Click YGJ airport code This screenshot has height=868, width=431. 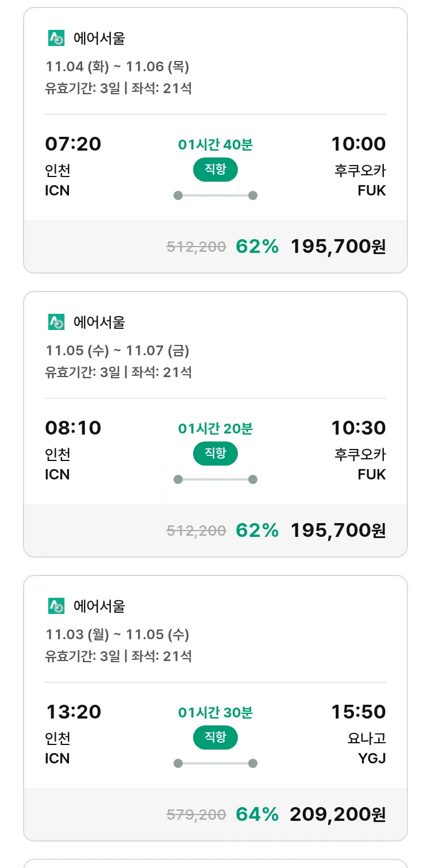(x=372, y=759)
